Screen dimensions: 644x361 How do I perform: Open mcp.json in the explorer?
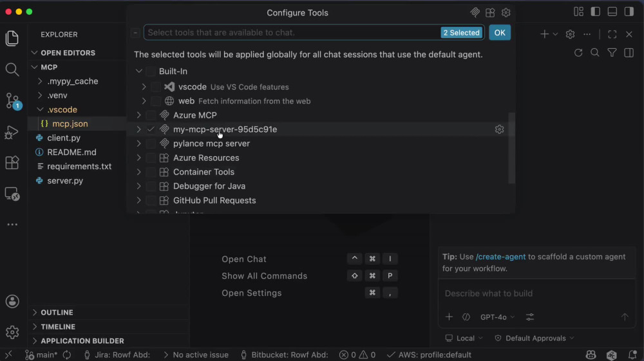pyautogui.click(x=70, y=124)
